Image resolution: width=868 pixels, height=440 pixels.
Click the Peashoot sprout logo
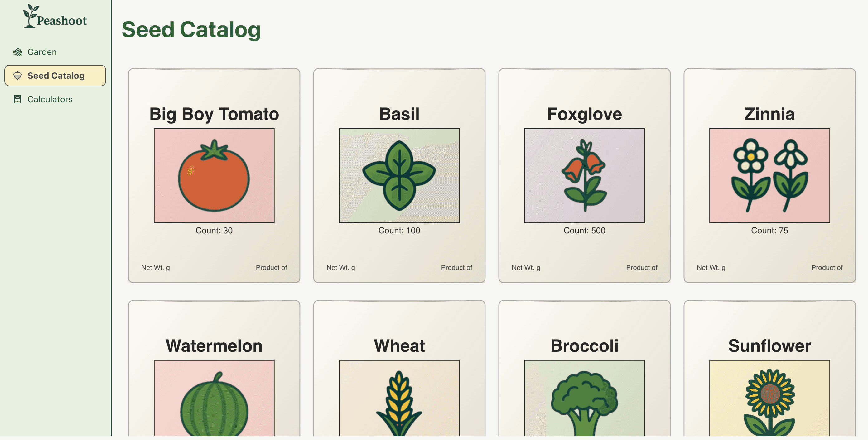(x=30, y=16)
